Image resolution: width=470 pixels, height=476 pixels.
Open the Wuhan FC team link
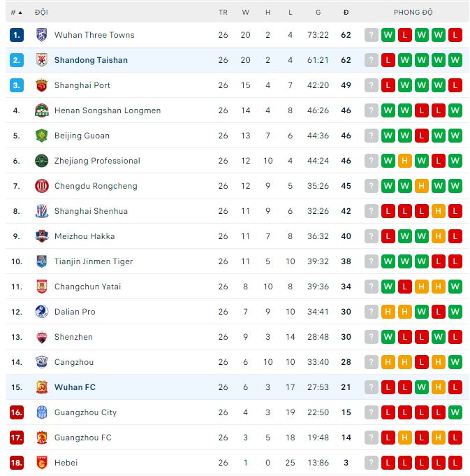75,387
